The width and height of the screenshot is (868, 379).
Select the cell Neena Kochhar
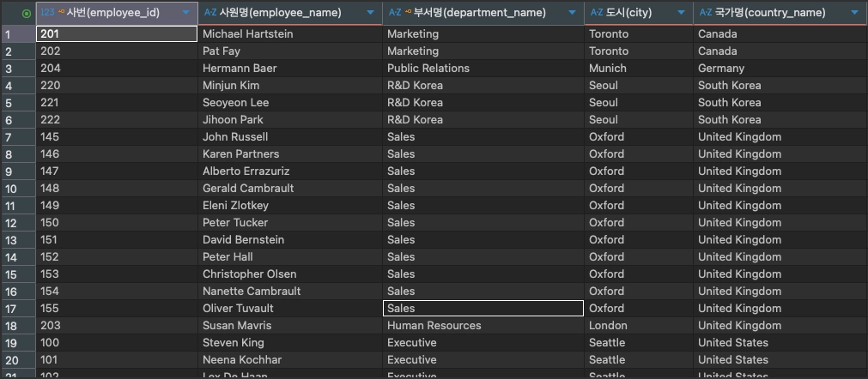[290, 359]
